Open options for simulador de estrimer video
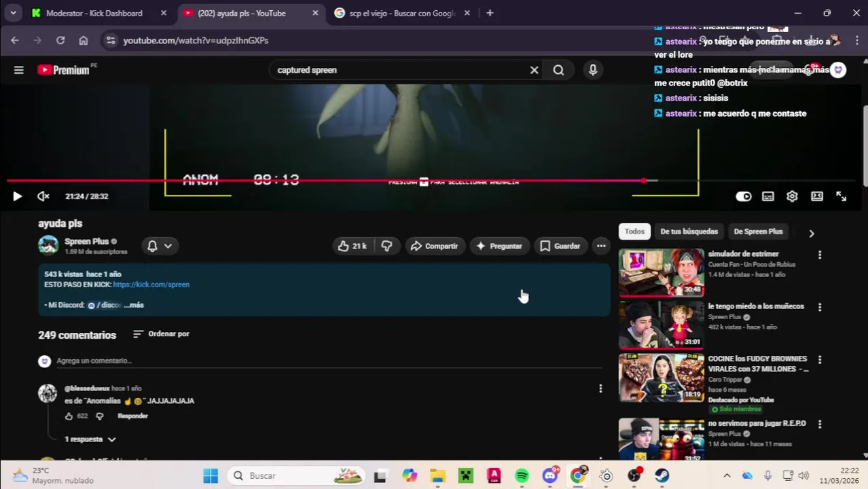This screenshot has width=868, height=489. (x=820, y=255)
